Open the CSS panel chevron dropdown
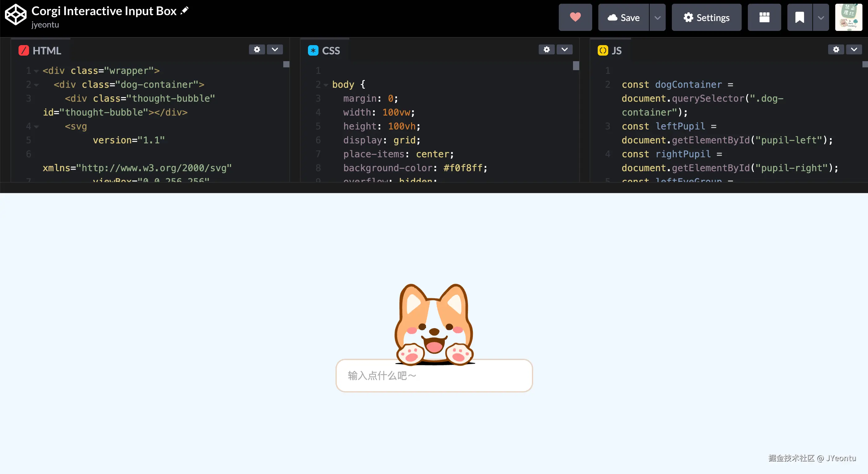 (564, 49)
